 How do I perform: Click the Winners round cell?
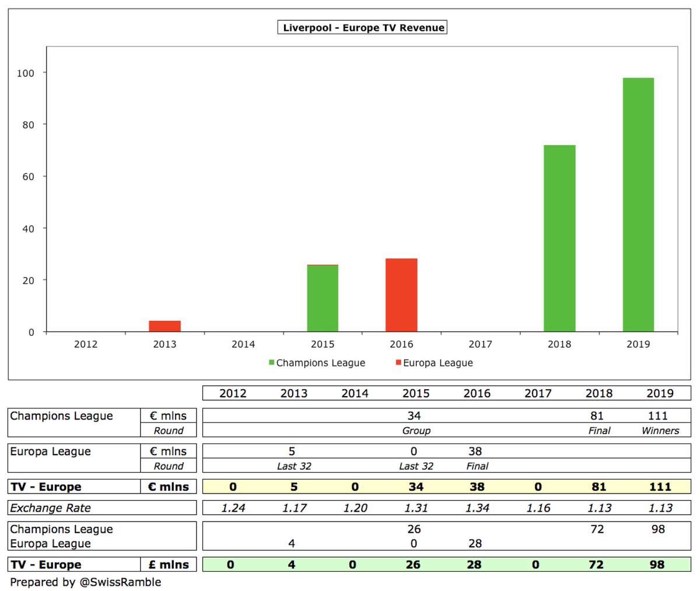point(660,431)
